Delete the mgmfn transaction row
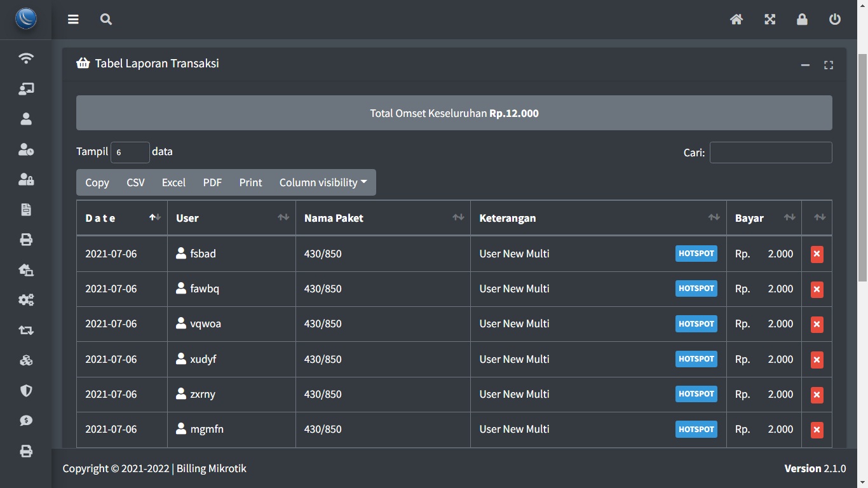 click(x=817, y=430)
